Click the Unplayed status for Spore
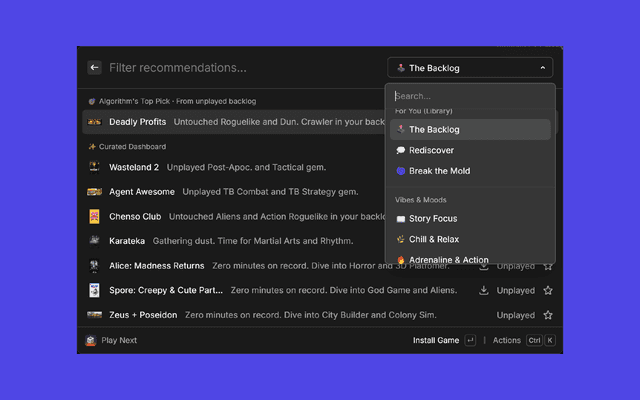The height and width of the screenshot is (400, 640). 516,290
